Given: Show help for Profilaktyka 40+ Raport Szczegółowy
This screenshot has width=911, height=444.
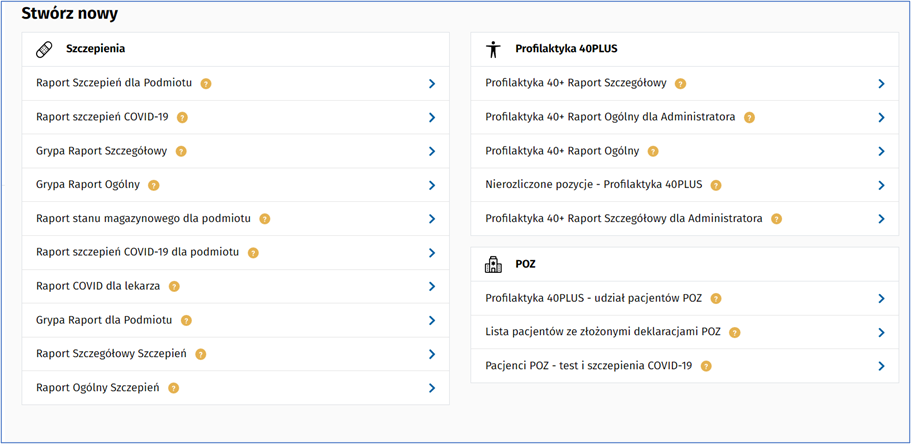Looking at the screenshot, I should (x=680, y=83).
